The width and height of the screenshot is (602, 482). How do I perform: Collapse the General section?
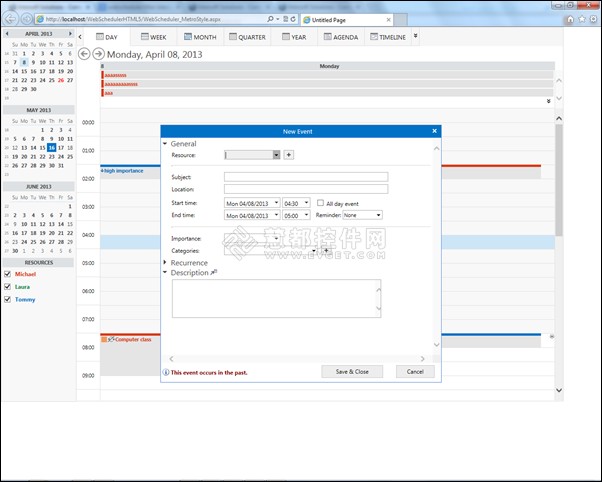tap(165, 144)
